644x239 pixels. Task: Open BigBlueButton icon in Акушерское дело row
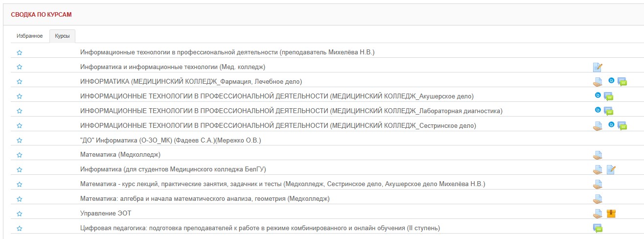[598, 95]
